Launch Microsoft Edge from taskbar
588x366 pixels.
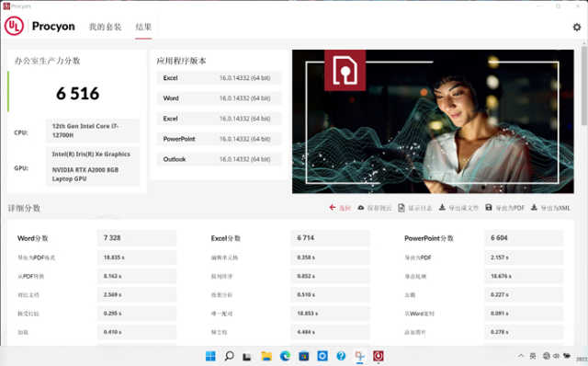pos(285,356)
